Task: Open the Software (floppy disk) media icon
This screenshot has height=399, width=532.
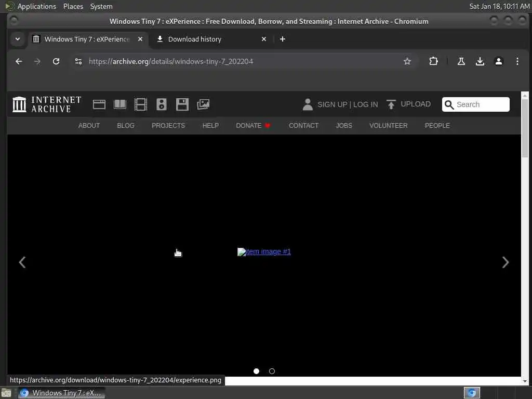Action: pyautogui.click(x=182, y=104)
